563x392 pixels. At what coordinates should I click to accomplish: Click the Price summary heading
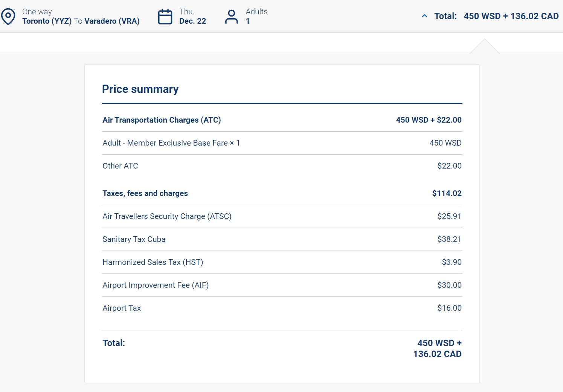pyautogui.click(x=140, y=89)
